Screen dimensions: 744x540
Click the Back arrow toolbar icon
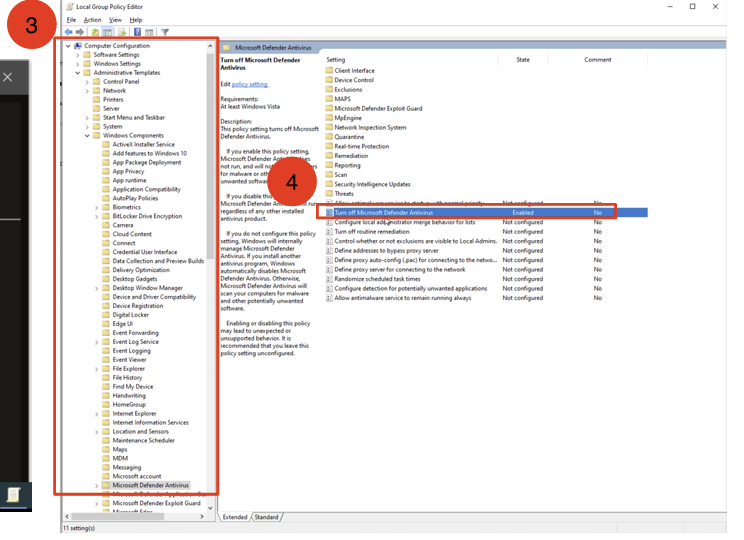(x=69, y=32)
